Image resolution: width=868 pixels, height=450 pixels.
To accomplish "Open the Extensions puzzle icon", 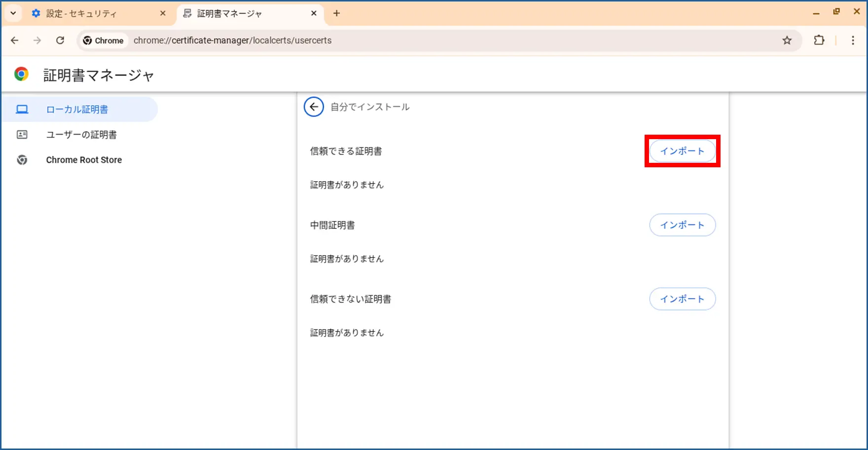I will [x=819, y=40].
